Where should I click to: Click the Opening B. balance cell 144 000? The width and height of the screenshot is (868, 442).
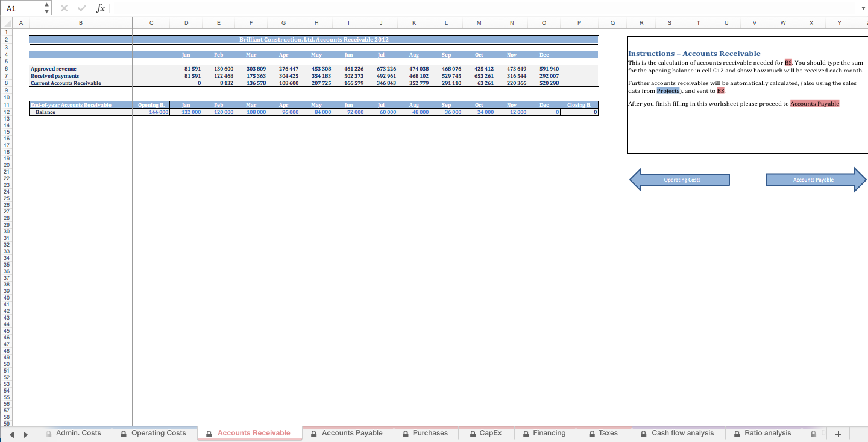click(x=151, y=112)
